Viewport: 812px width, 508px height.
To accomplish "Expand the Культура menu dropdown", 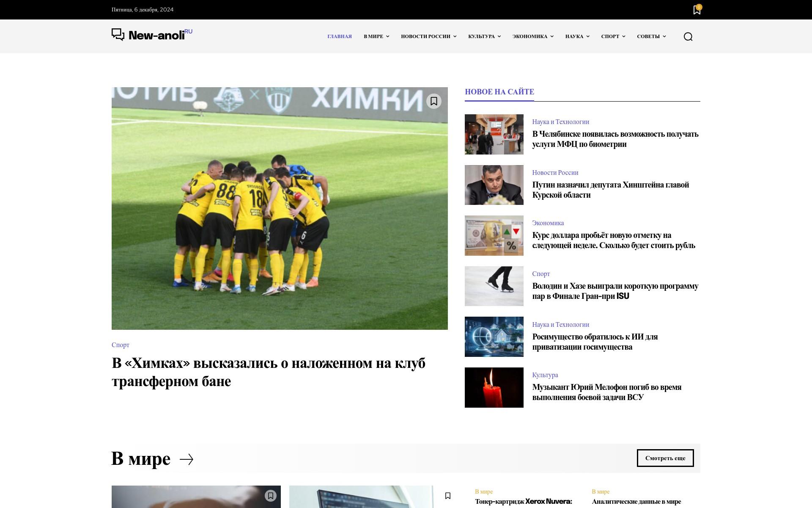I will pyautogui.click(x=484, y=36).
